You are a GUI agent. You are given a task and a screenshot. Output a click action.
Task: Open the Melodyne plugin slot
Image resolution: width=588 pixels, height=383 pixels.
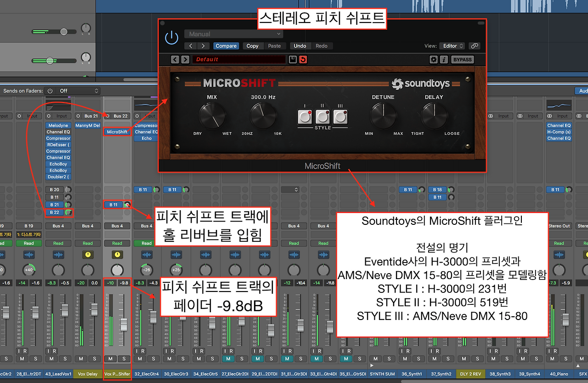58,126
